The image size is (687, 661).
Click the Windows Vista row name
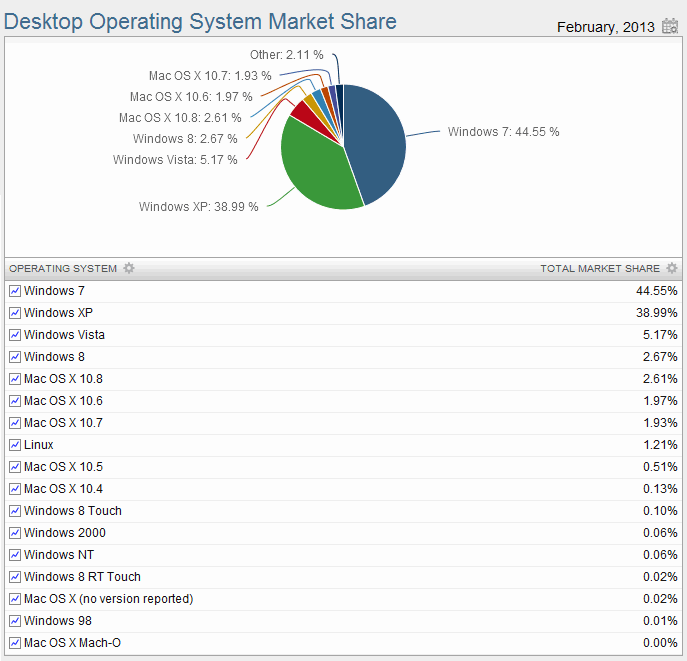(64, 335)
